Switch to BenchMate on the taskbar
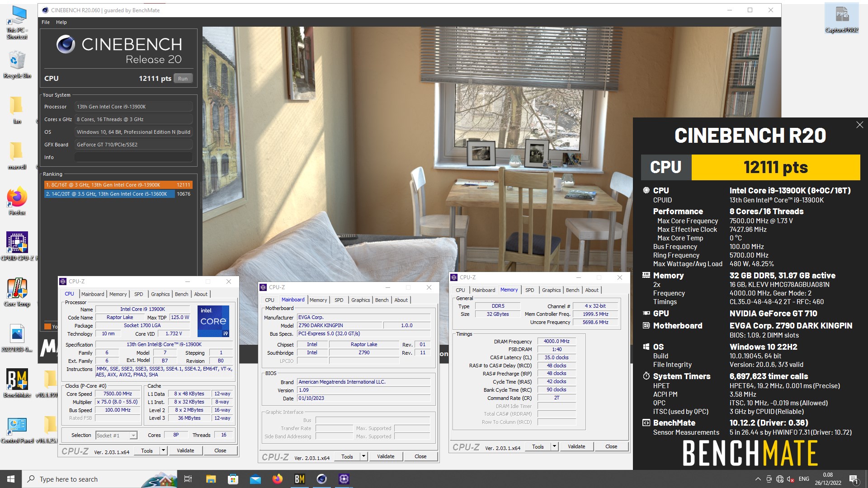This screenshot has width=868, height=488. [x=299, y=479]
